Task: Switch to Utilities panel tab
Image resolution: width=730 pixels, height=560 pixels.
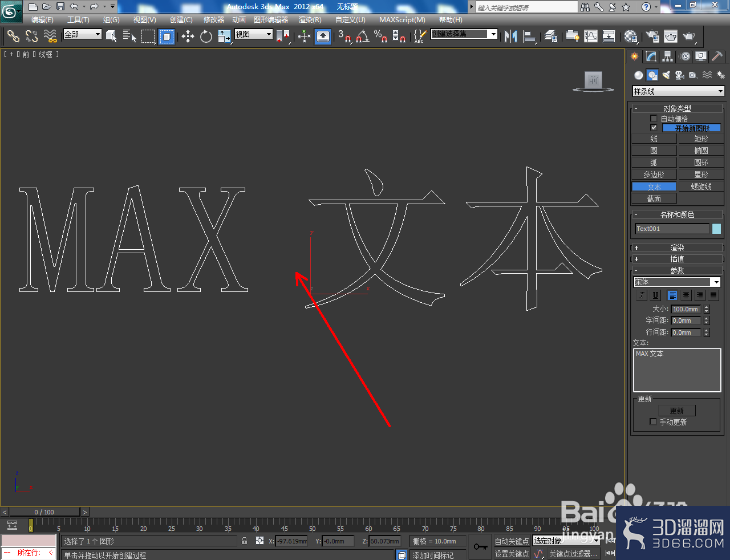Action: tap(717, 56)
